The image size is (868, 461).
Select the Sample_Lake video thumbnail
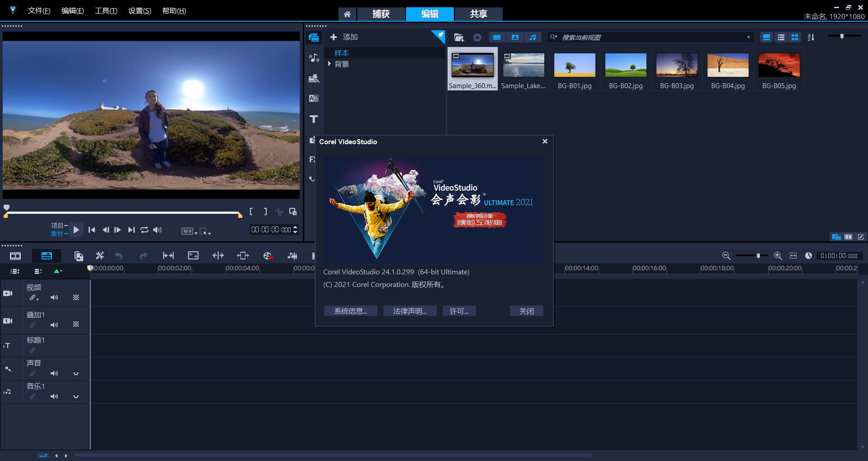[x=524, y=69]
